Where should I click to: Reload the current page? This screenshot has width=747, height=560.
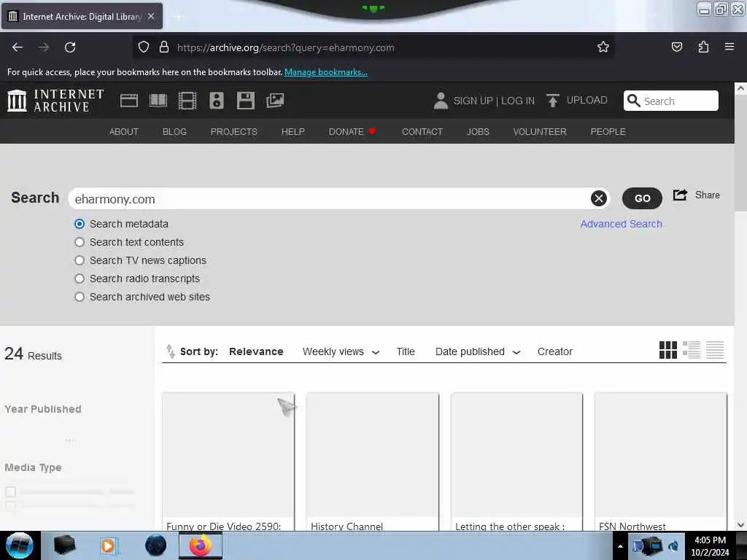click(70, 47)
